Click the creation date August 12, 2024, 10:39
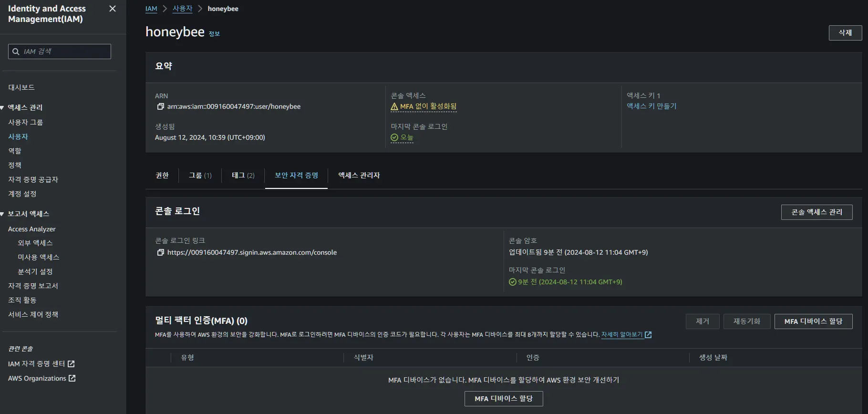The height and width of the screenshot is (414, 868). (x=210, y=137)
